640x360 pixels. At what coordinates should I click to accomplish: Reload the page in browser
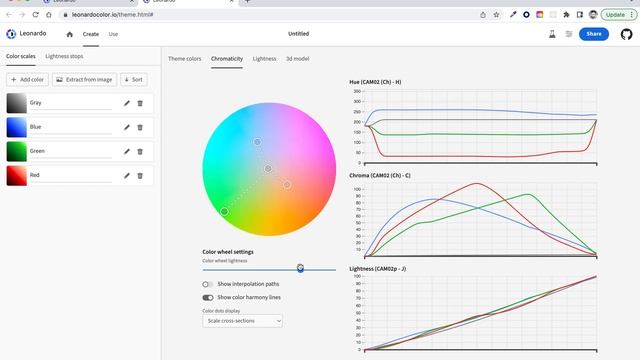[36, 15]
